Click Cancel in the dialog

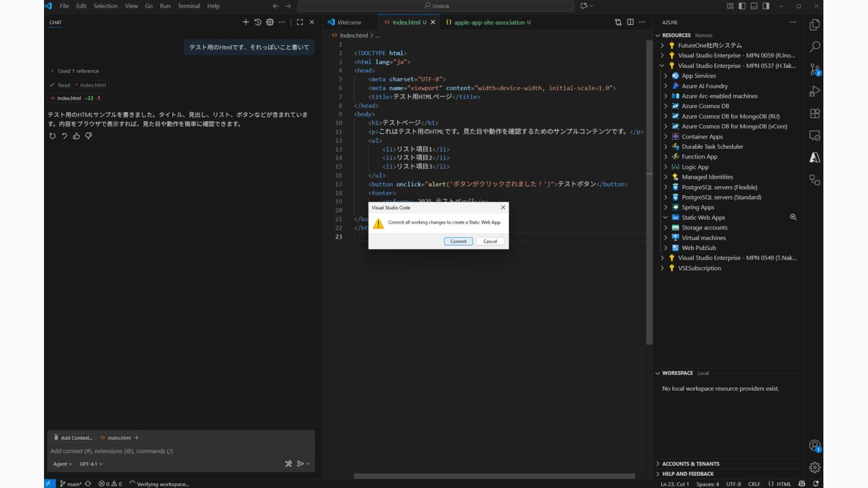point(490,241)
